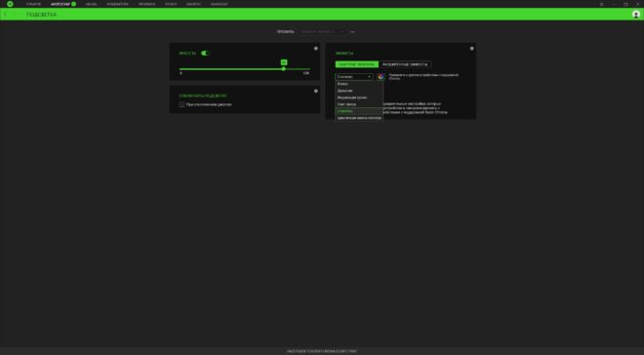644x355 pixels.
Task: Show help for the turn-off-lighting panel
Action: click(316, 91)
